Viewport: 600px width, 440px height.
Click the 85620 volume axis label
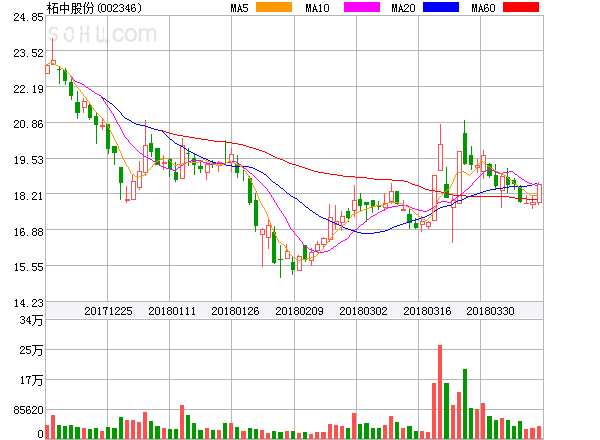(x=29, y=410)
